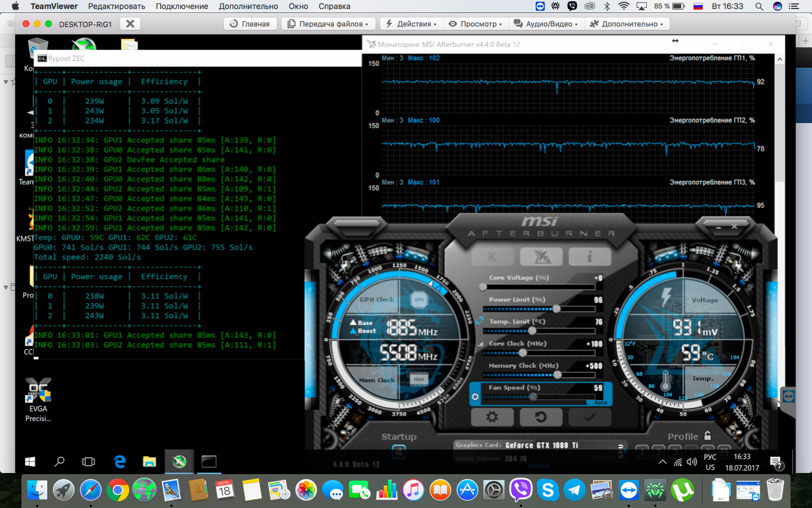Apply settings with the checkmark button
812x508 pixels.
click(x=589, y=417)
